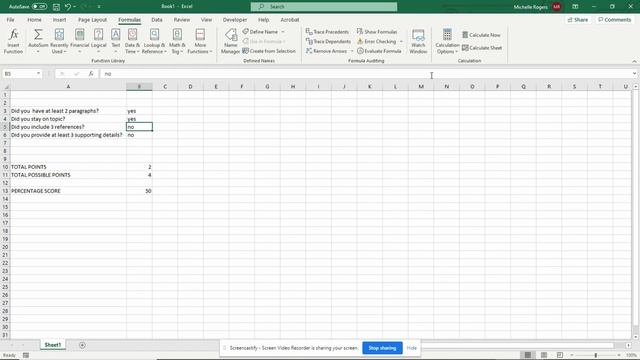Switch to the Developer tab

[235, 20]
